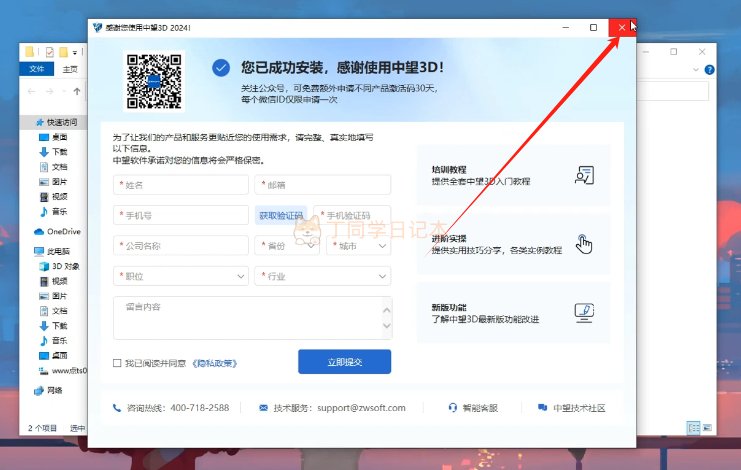Click the 姓名 name input field
Screen dimensions: 741x470
pos(181,185)
